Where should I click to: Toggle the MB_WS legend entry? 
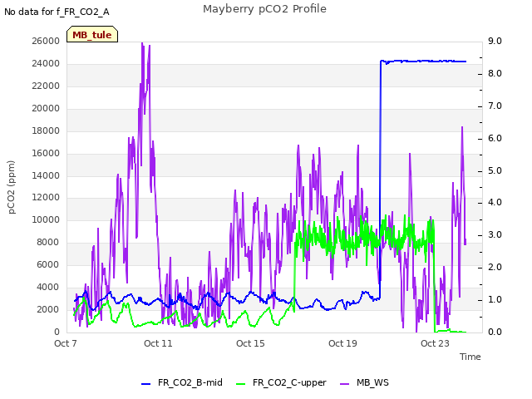pyautogui.click(x=364, y=382)
